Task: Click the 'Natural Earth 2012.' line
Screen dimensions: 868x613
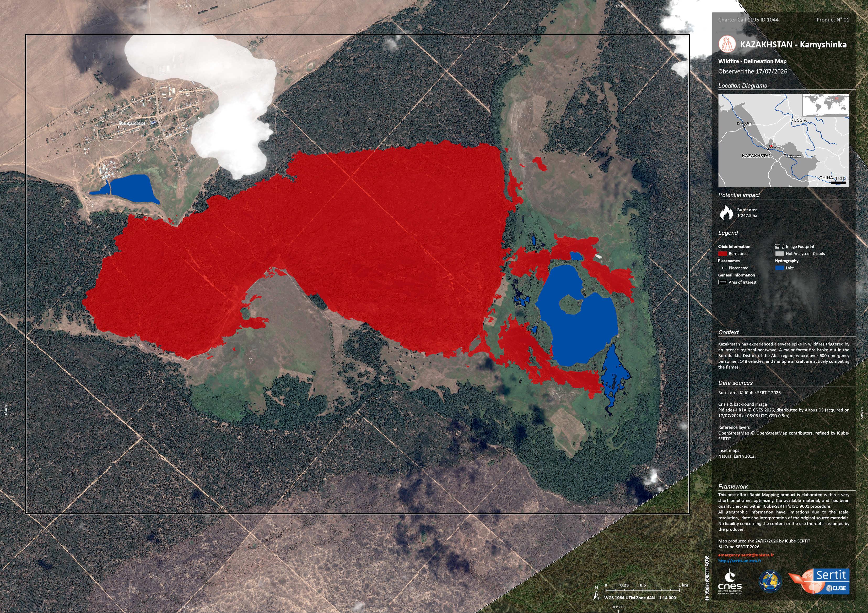Action: point(737,456)
